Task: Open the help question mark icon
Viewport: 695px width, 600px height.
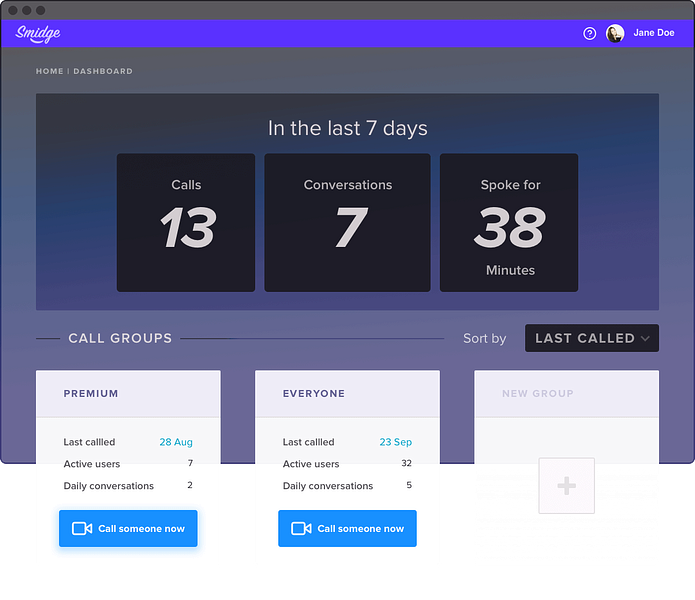Action: coord(589,33)
